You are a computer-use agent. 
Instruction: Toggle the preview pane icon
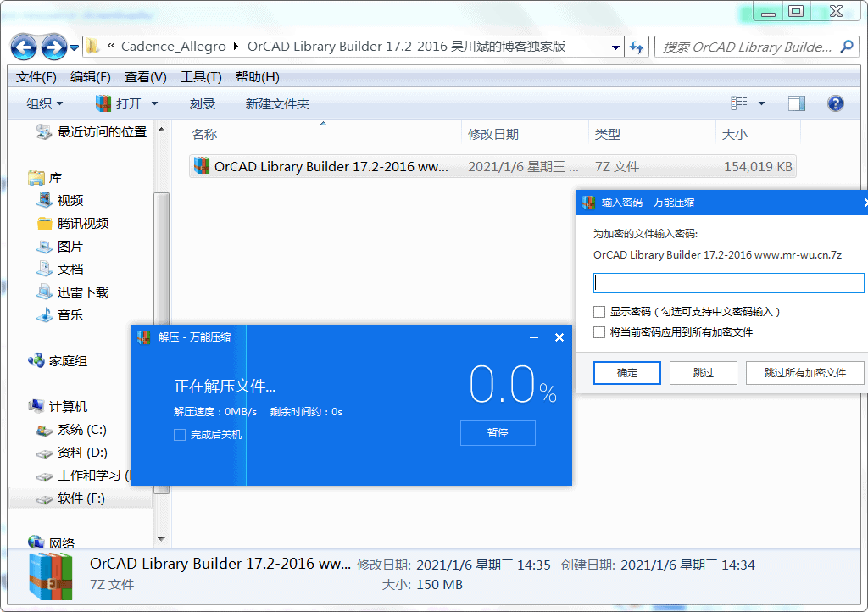tap(797, 103)
